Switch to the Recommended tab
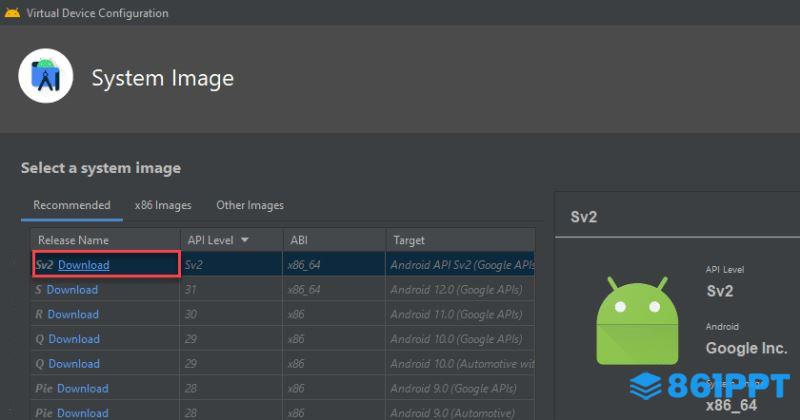 tap(71, 205)
